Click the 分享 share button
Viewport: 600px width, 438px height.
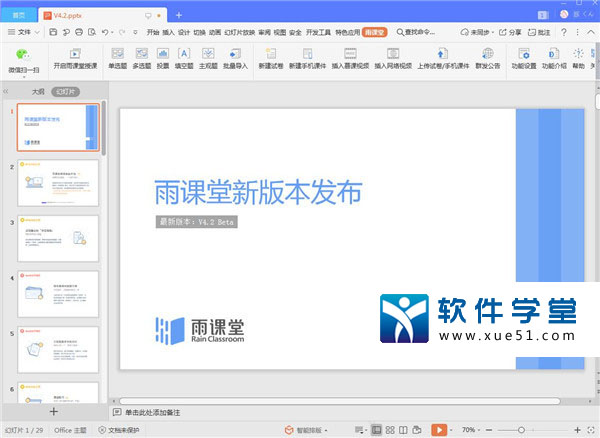510,33
